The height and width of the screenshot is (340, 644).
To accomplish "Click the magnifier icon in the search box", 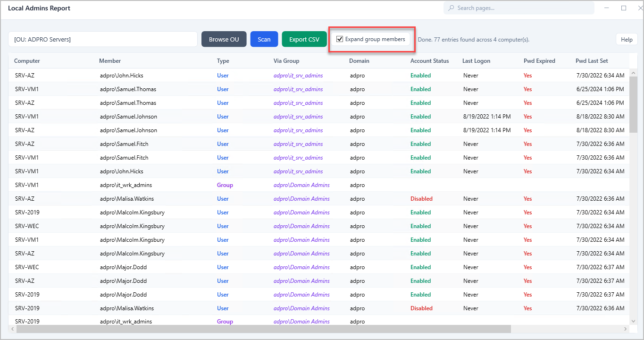I will point(451,8).
